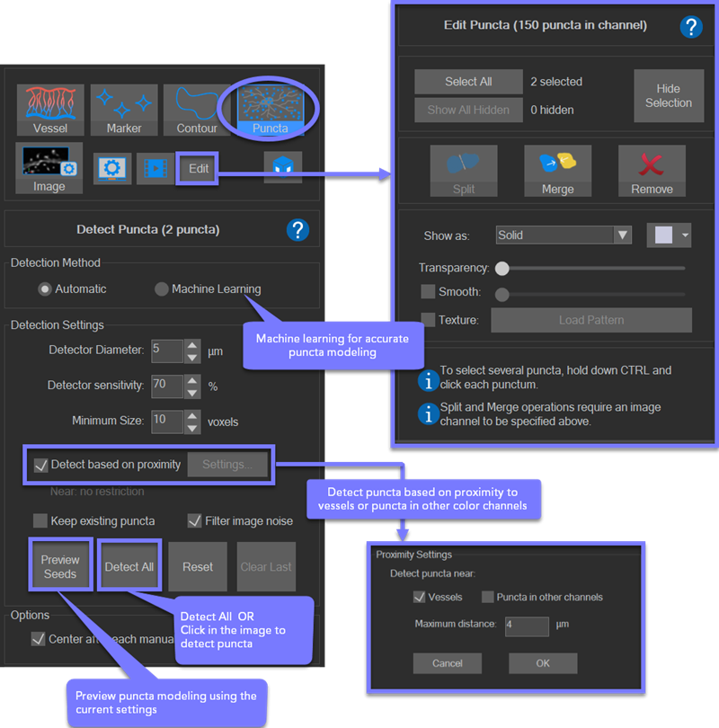Open the Contour tool
The image size is (719, 728).
197,110
